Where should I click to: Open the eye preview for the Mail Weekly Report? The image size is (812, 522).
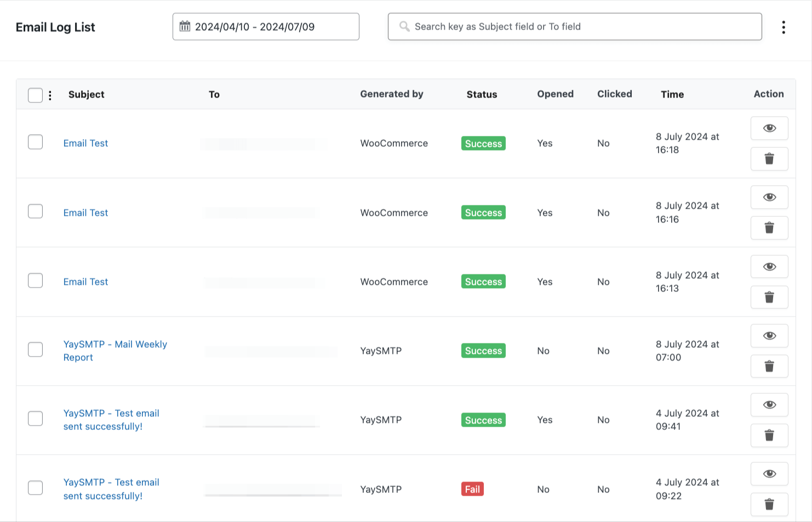pyautogui.click(x=769, y=336)
